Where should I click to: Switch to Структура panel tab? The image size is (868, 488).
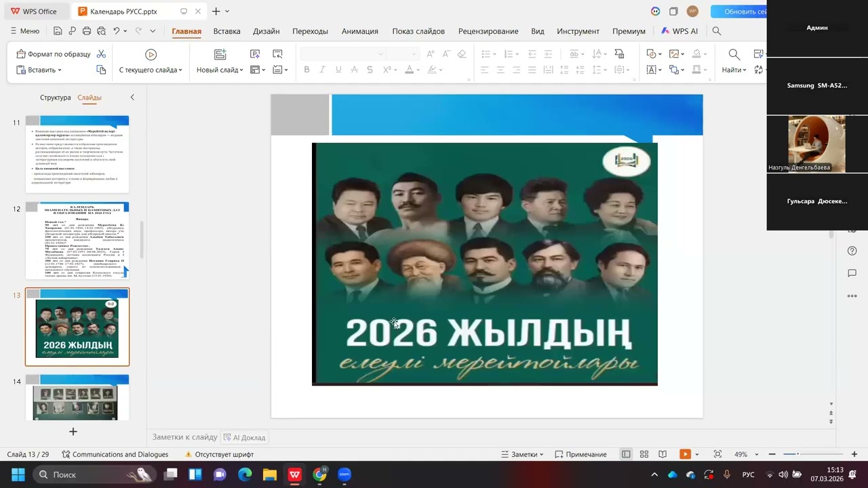point(55,98)
